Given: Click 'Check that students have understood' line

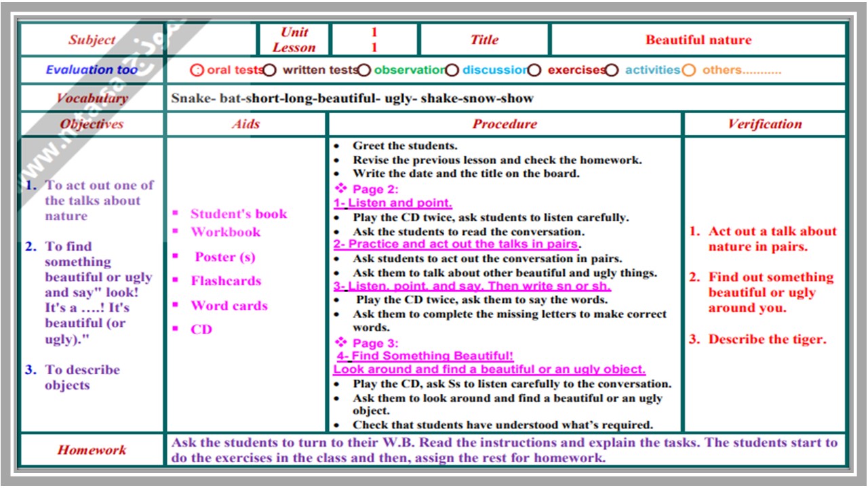Looking at the screenshot, I should 502,426.
